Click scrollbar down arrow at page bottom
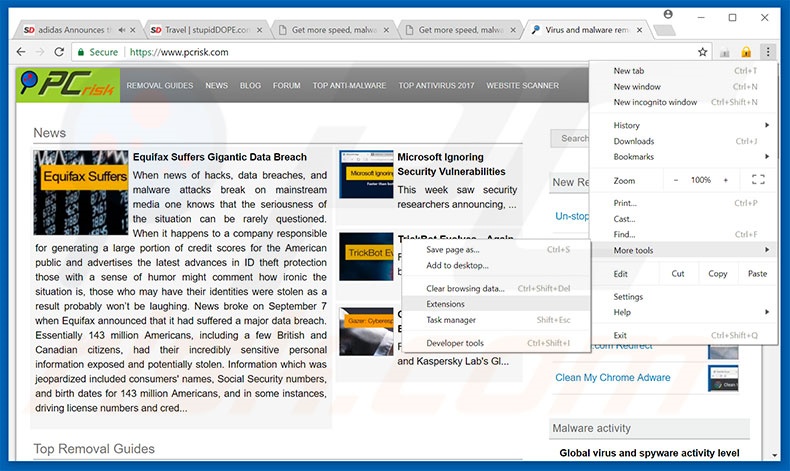790x471 pixels. coord(774,455)
